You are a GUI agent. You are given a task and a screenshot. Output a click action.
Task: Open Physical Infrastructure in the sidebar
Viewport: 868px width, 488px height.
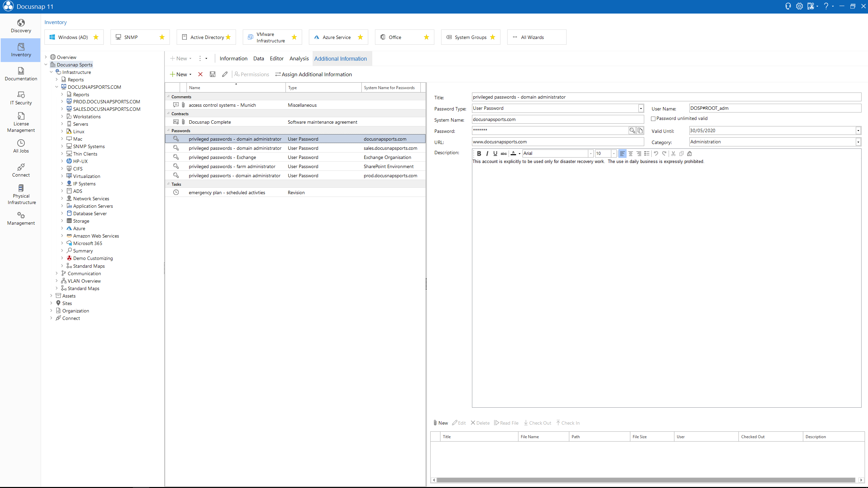(x=21, y=195)
